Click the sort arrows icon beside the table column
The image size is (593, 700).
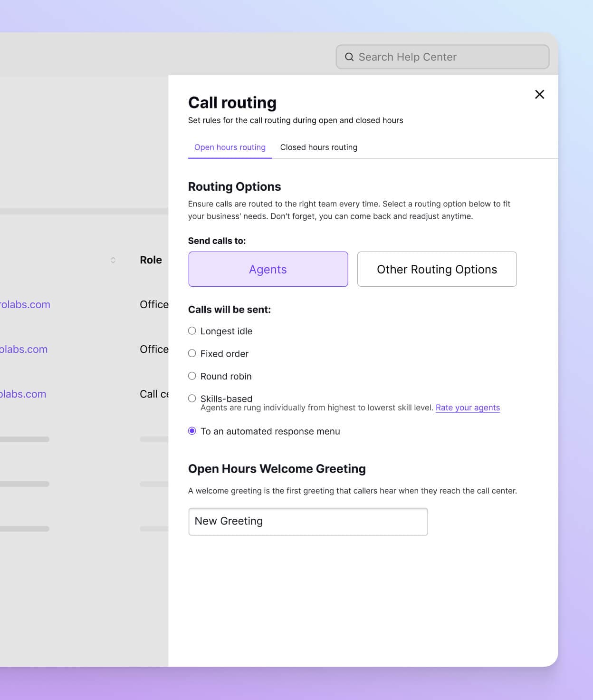click(113, 260)
